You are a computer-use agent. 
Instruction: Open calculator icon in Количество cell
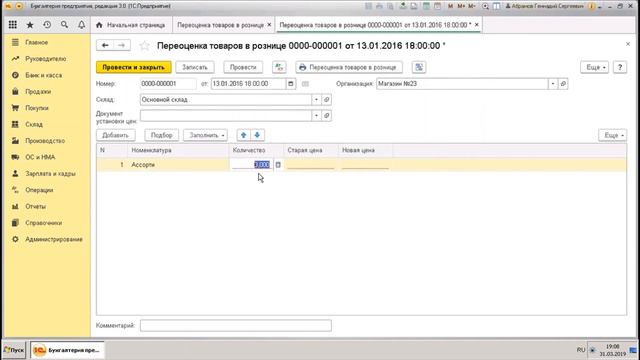(278, 165)
